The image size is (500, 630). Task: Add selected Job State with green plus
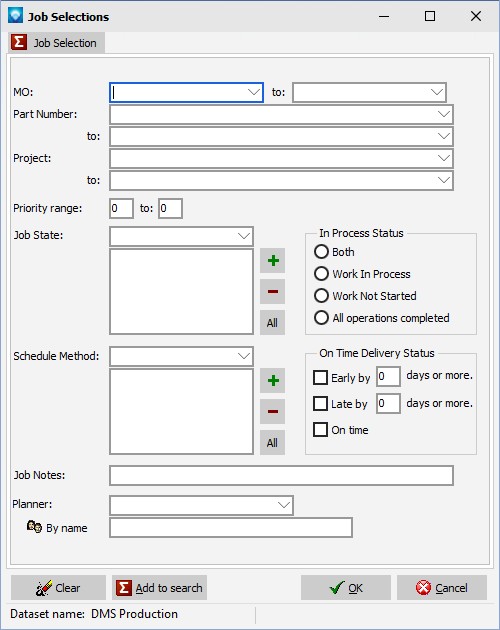[x=273, y=261]
